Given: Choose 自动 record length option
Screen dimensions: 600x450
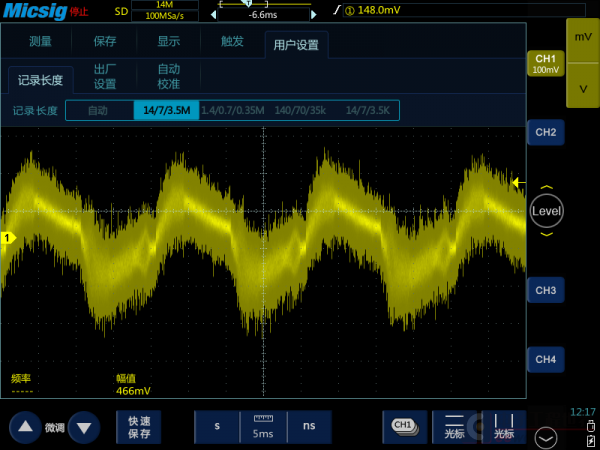Looking at the screenshot, I should coord(99,111).
